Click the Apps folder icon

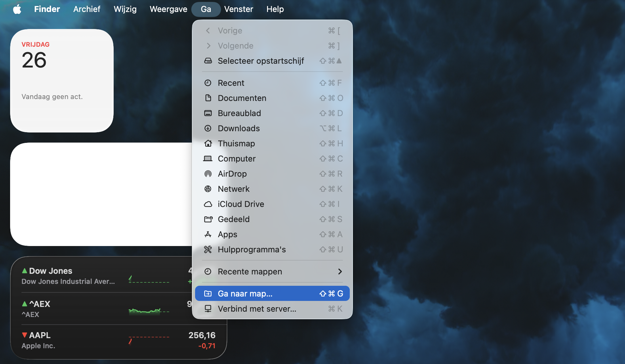pos(208,234)
